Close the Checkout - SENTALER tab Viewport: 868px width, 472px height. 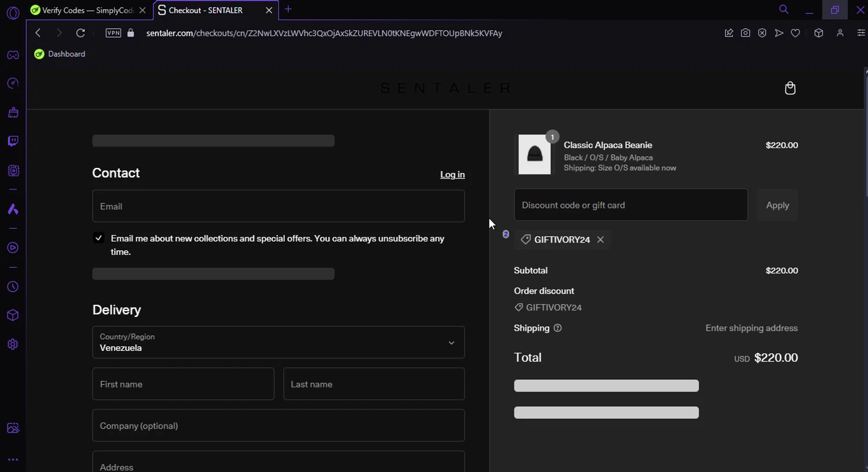269,10
